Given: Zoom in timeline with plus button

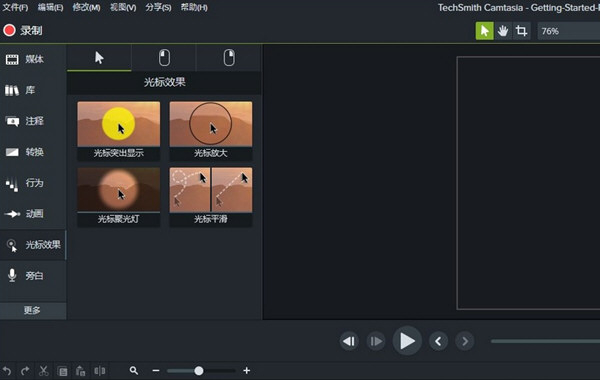Looking at the screenshot, I should [247, 370].
